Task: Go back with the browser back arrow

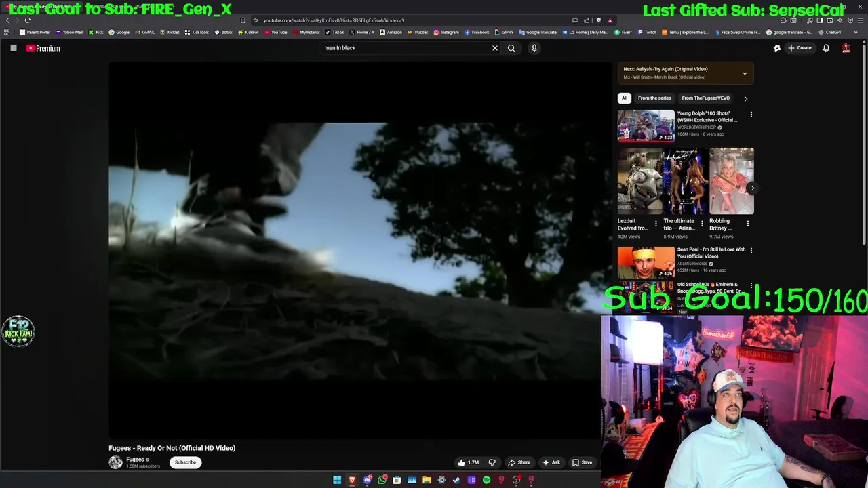Action: (x=7, y=20)
